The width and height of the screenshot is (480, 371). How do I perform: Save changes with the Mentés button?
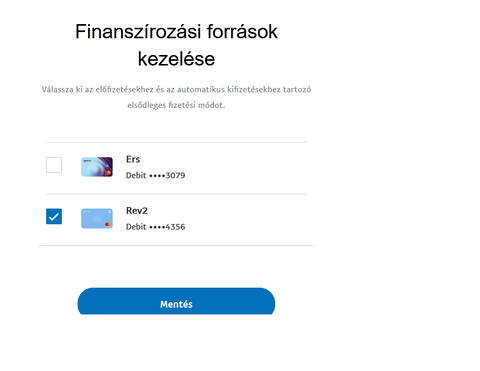[x=176, y=301]
